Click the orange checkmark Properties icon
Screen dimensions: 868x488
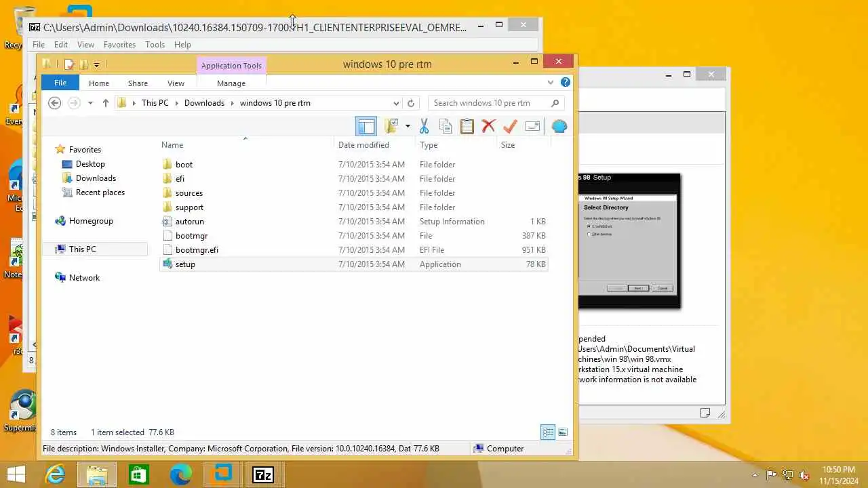coord(510,126)
